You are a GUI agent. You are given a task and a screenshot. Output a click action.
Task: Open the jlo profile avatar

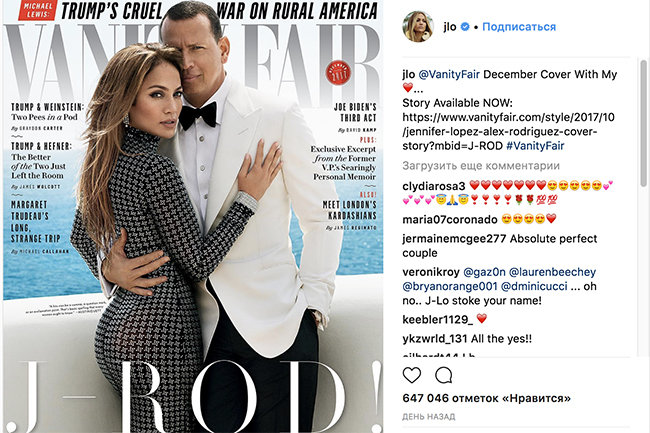tap(418, 27)
